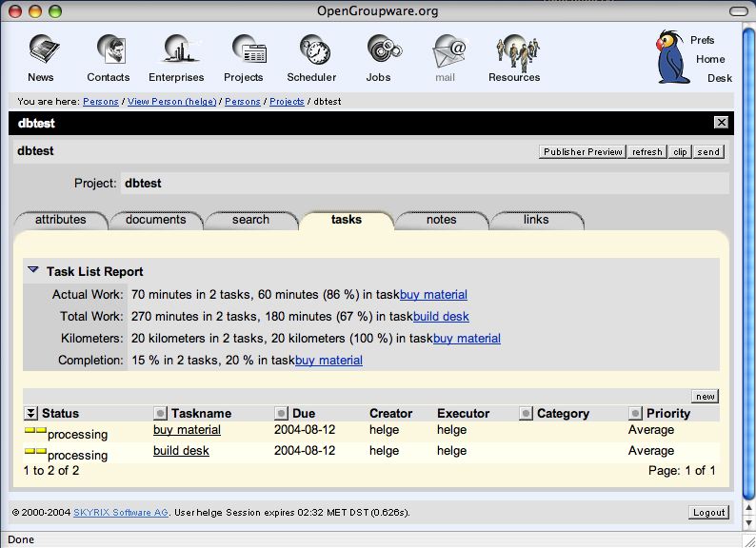Click the scrollbar down arrow
This screenshot has width=756, height=548.
point(747,523)
